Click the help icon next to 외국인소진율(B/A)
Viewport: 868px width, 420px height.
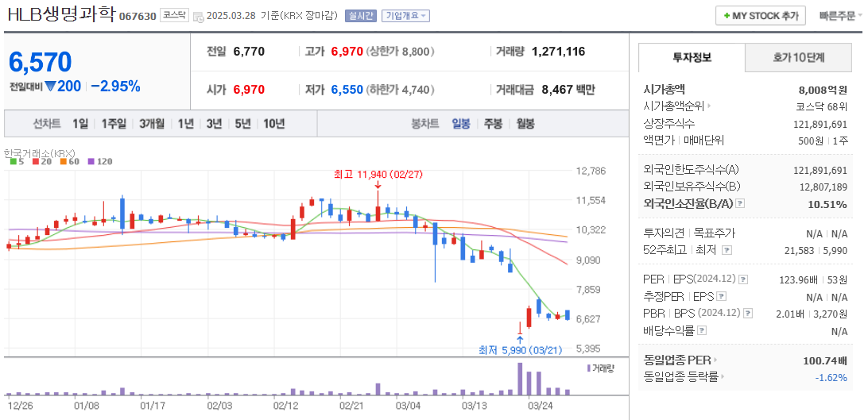click(740, 204)
